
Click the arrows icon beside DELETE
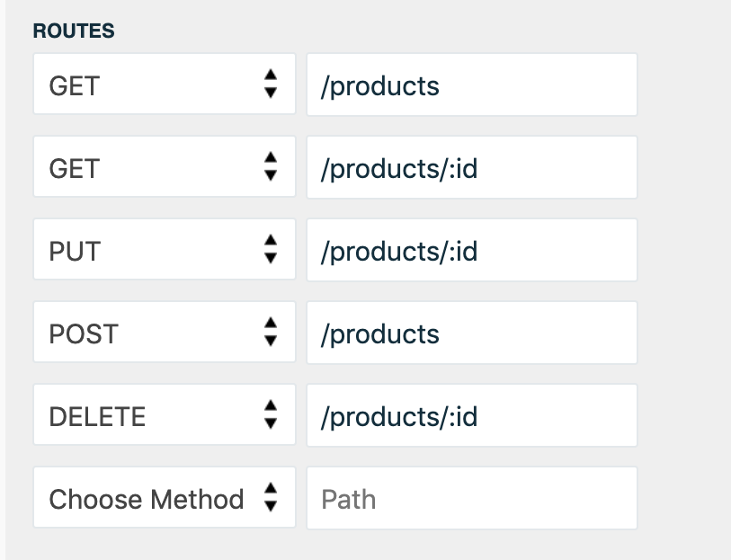(x=270, y=416)
